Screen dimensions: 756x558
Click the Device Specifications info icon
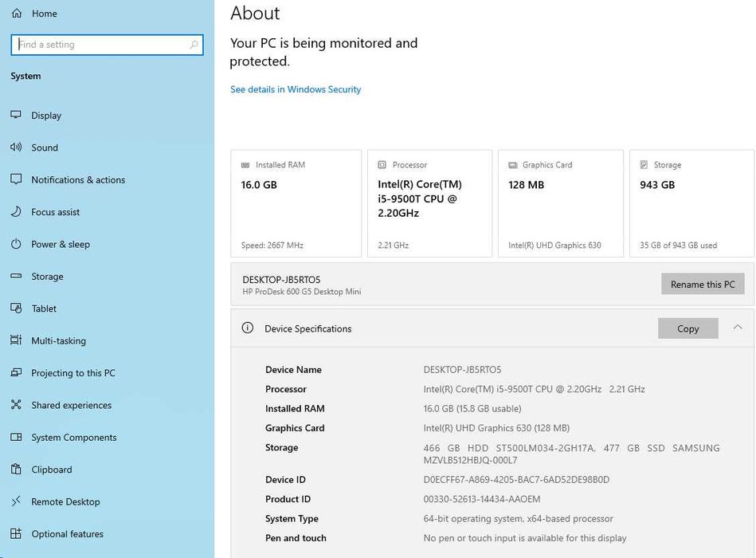(248, 328)
